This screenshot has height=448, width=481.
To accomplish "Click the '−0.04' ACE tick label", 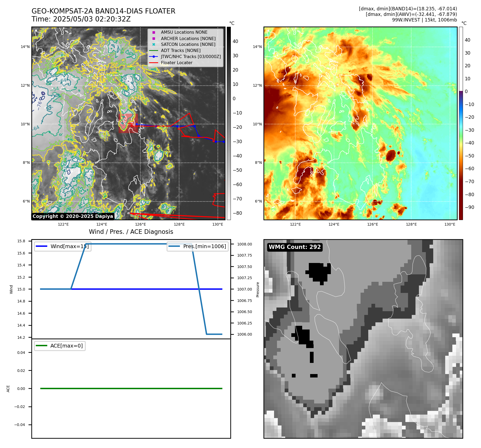I will tap(20, 425).
